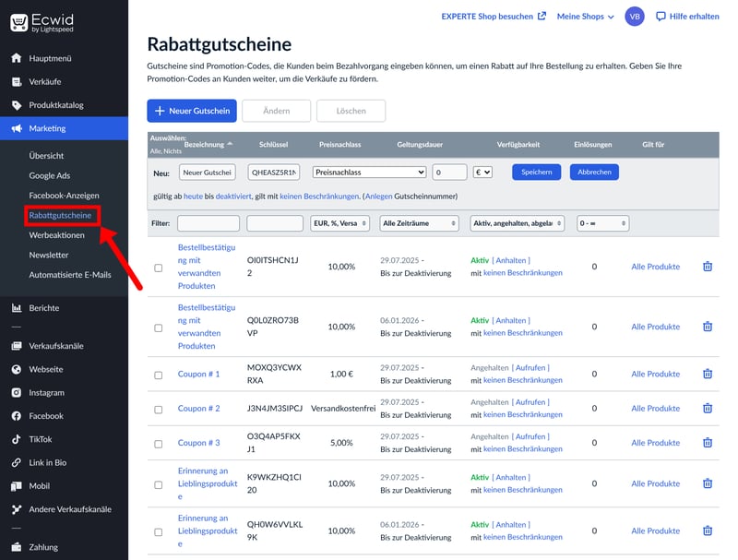This screenshot has height=560, width=738.
Task: Open the Preisnachlass type dropdown
Action: pos(369,172)
